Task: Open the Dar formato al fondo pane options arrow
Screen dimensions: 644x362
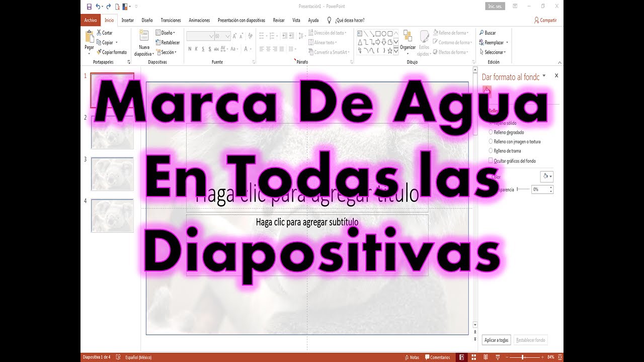Action: coord(544,76)
